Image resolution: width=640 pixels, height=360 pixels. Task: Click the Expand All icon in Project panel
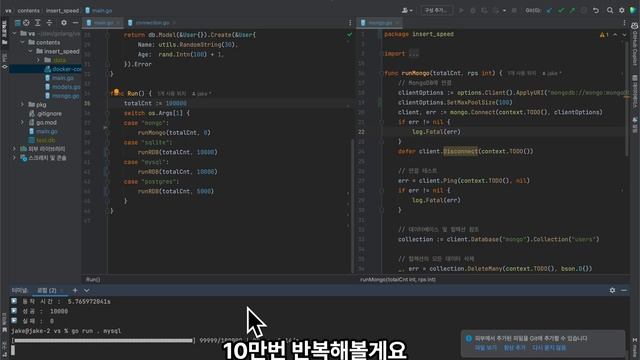pyautogui.click(x=38, y=23)
